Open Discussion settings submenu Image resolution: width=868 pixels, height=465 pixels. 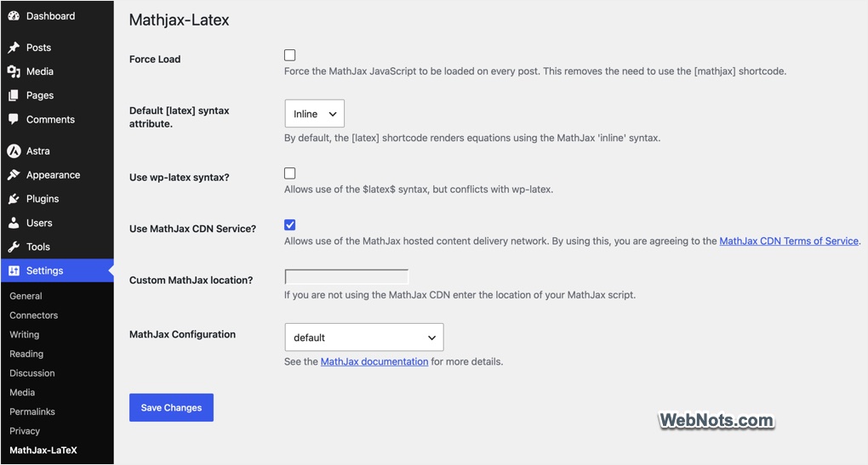point(32,373)
